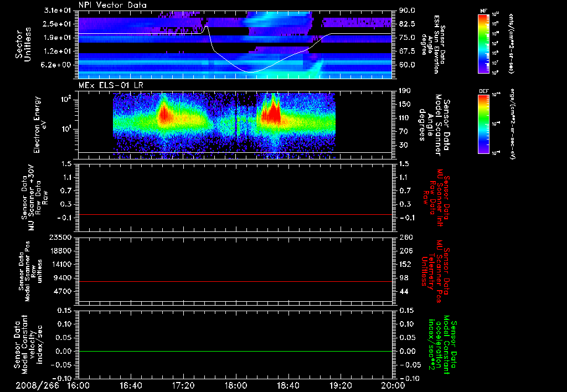Click the white sun elevation curve at its minimum
567x392 pixels.
(x=251, y=72)
